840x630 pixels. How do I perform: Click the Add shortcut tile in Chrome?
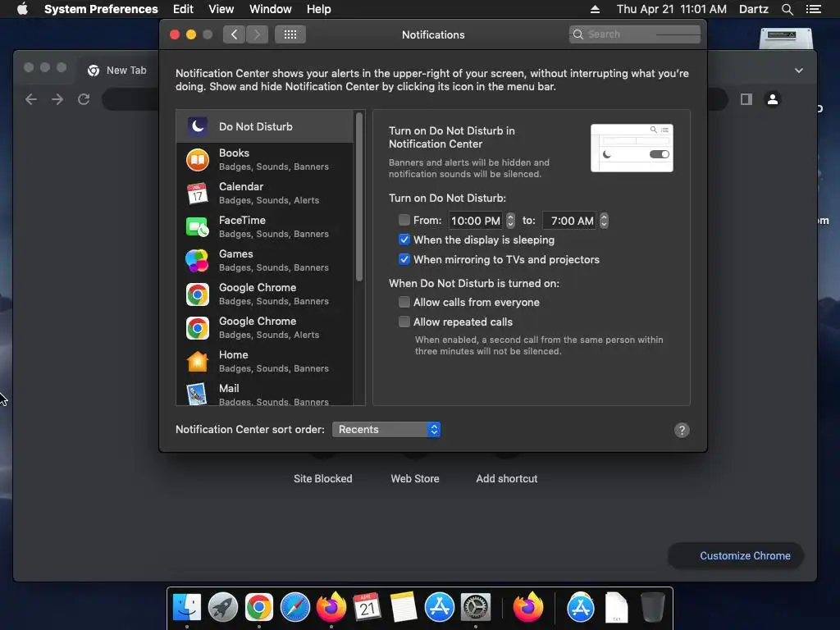point(506,478)
